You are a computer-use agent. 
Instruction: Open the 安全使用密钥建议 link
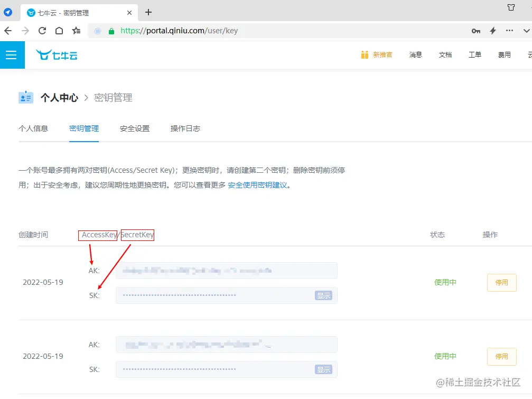pos(257,185)
